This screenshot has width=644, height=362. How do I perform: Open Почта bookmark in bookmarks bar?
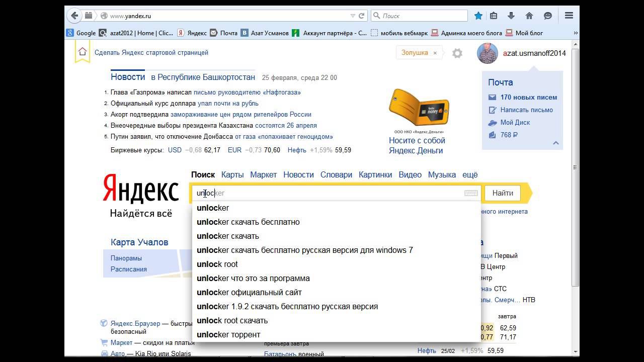point(223,33)
